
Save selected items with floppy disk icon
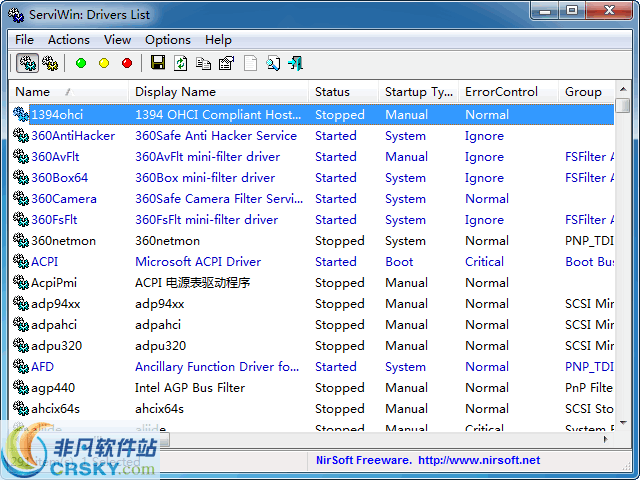coord(158,63)
